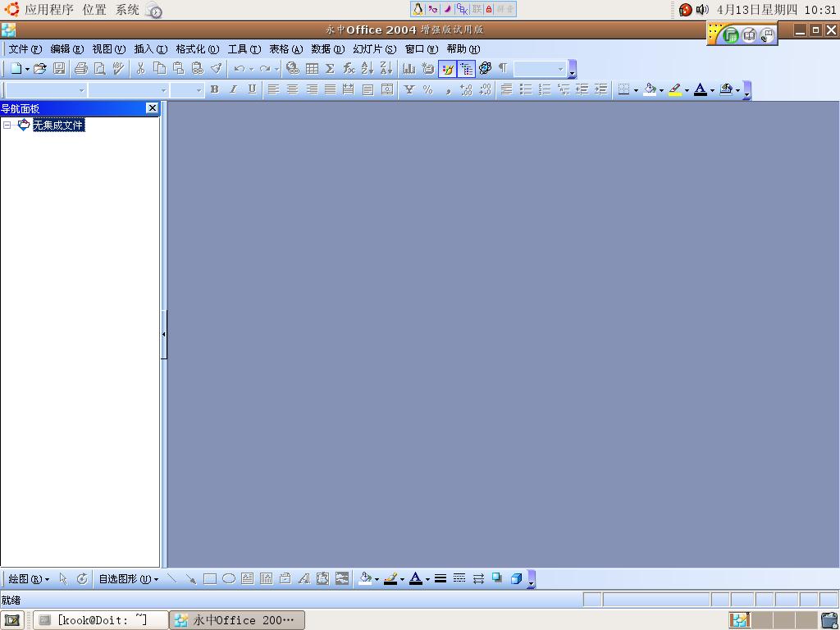Open the 文件 menu
This screenshot has width=840, height=630.
coord(25,49)
